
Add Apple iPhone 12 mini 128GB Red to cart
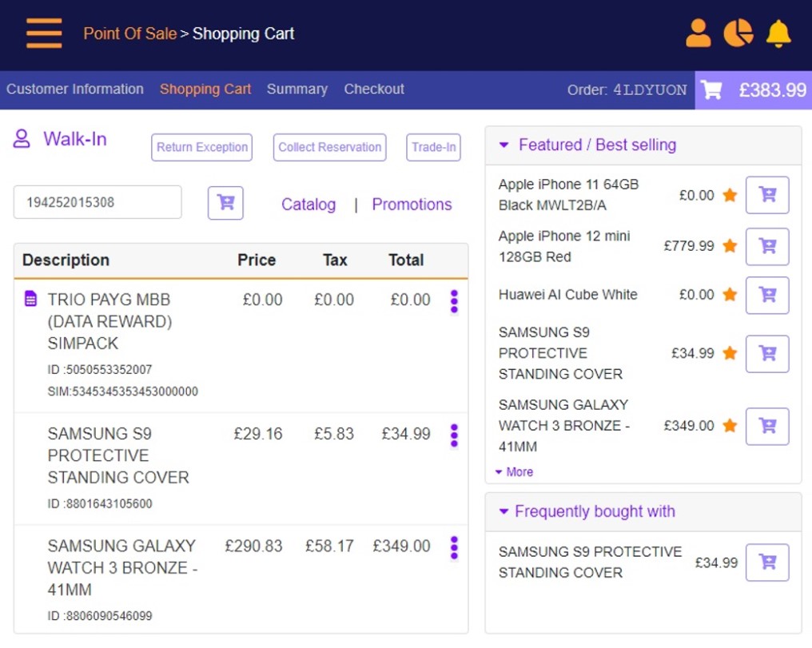pyautogui.click(x=766, y=246)
